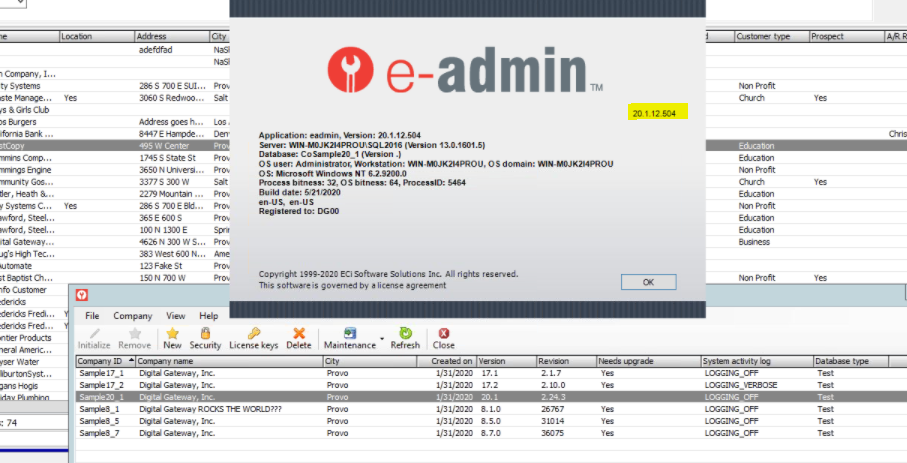Click the Needs upgrade column header
This screenshot has height=463, width=907.
[x=648, y=361]
